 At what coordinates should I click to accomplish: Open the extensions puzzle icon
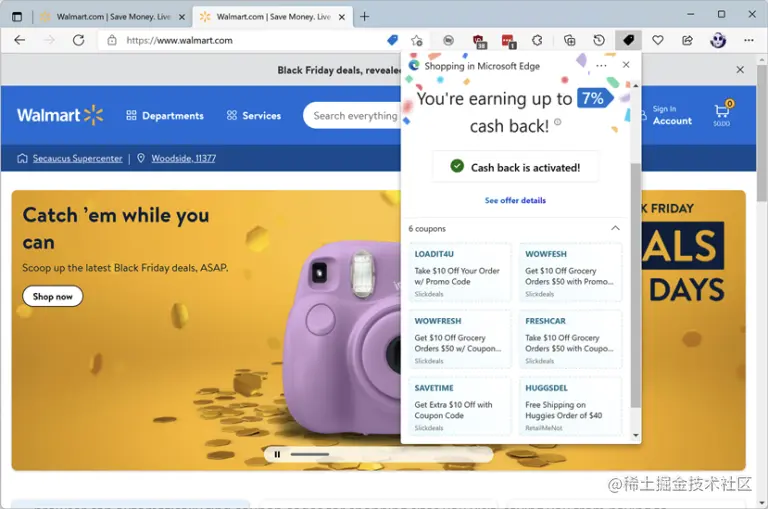(537, 40)
